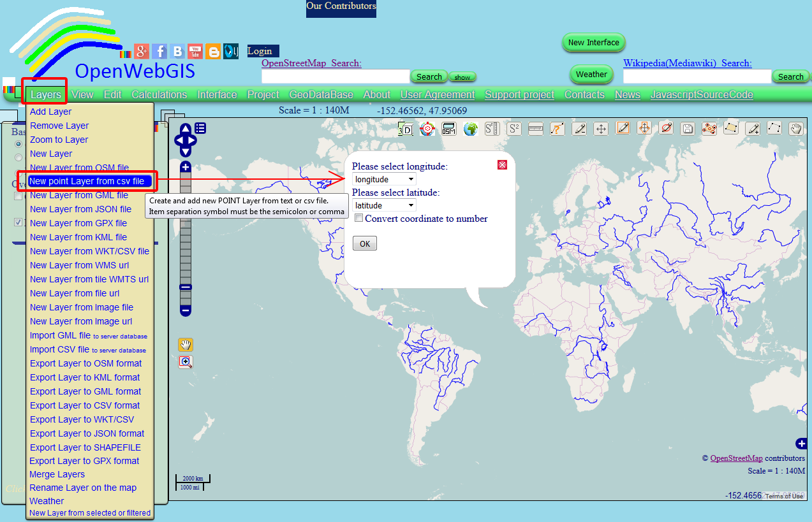This screenshot has height=522, width=812.
Task: Select Export Layer to SHAPEFILE
Action: 85,447
